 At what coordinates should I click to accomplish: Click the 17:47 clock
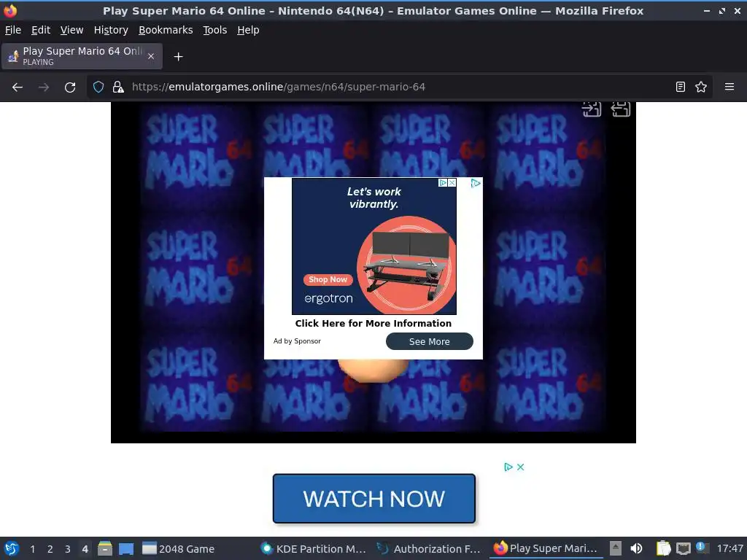(729, 548)
